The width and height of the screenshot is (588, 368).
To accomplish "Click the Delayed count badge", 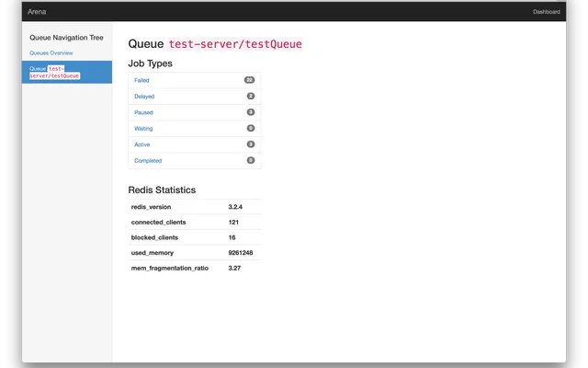I will pyautogui.click(x=251, y=96).
